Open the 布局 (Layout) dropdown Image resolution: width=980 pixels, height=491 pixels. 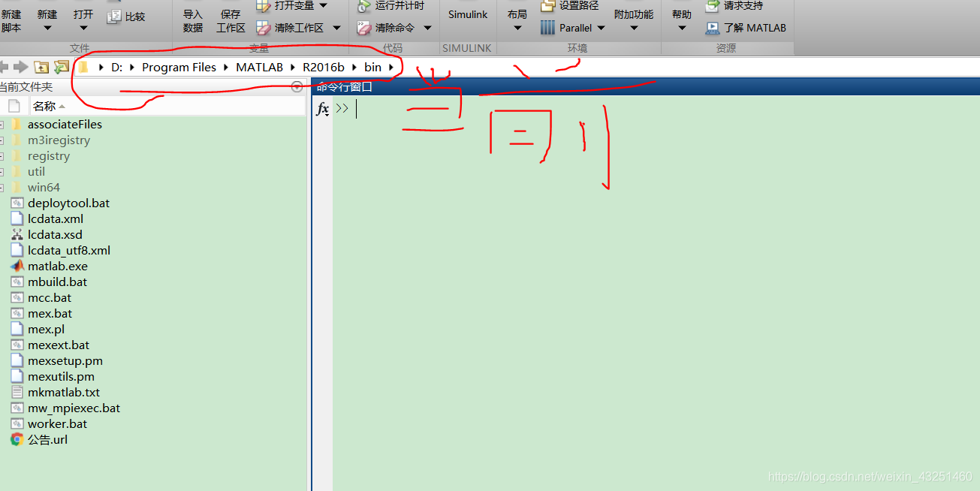(517, 20)
